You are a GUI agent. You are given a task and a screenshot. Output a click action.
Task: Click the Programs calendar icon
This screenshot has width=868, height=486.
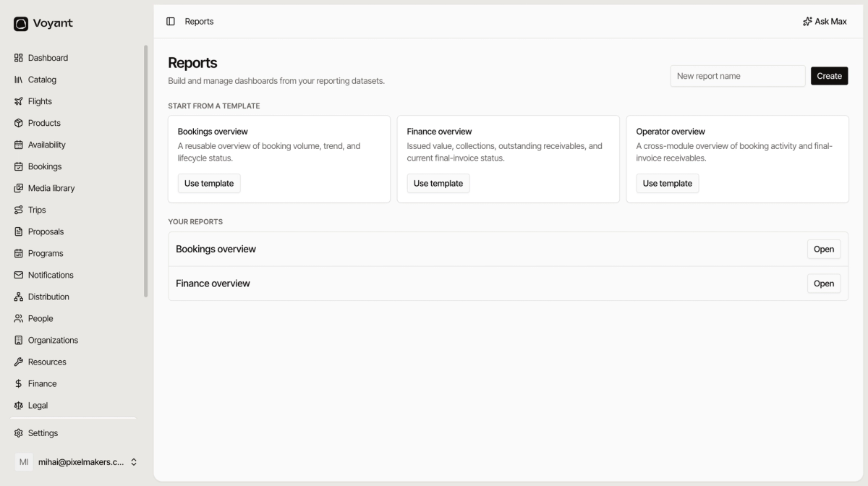19,253
